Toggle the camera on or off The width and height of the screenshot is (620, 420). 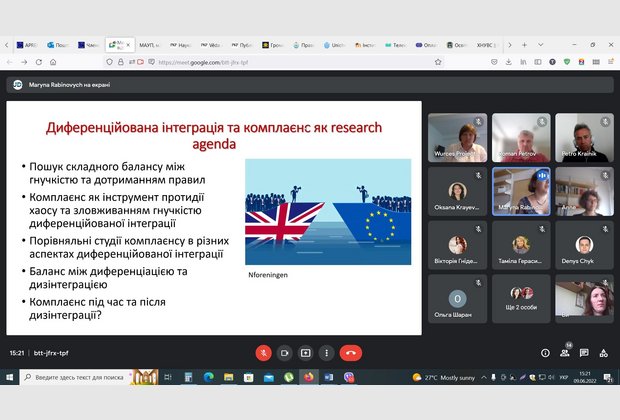(x=284, y=353)
